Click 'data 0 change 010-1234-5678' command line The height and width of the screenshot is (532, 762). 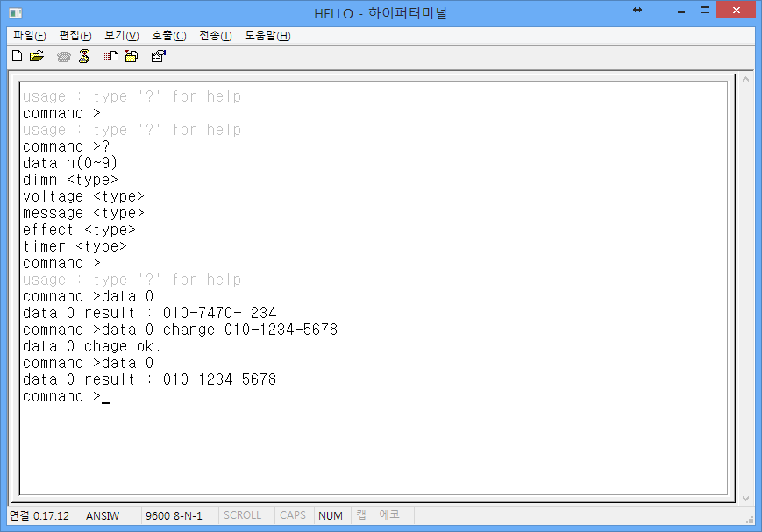coord(181,330)
